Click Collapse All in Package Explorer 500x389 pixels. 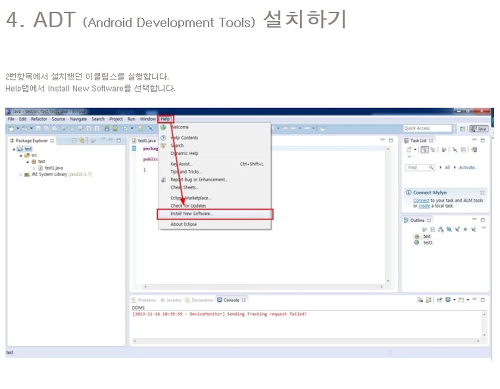click(74, 141)
